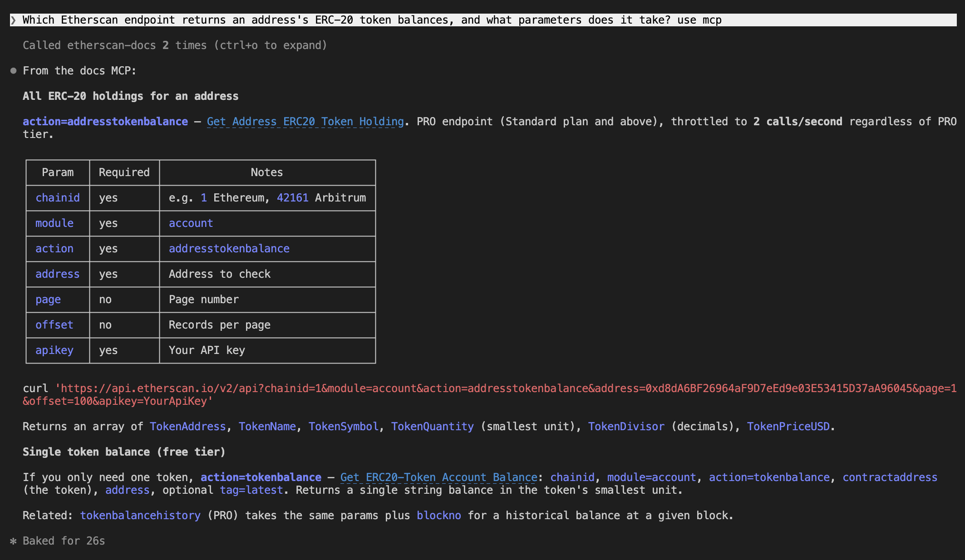Open the 'Get ERC20-Token Account Balance' link
Viewport: 965px width, 560px height.
439,477
